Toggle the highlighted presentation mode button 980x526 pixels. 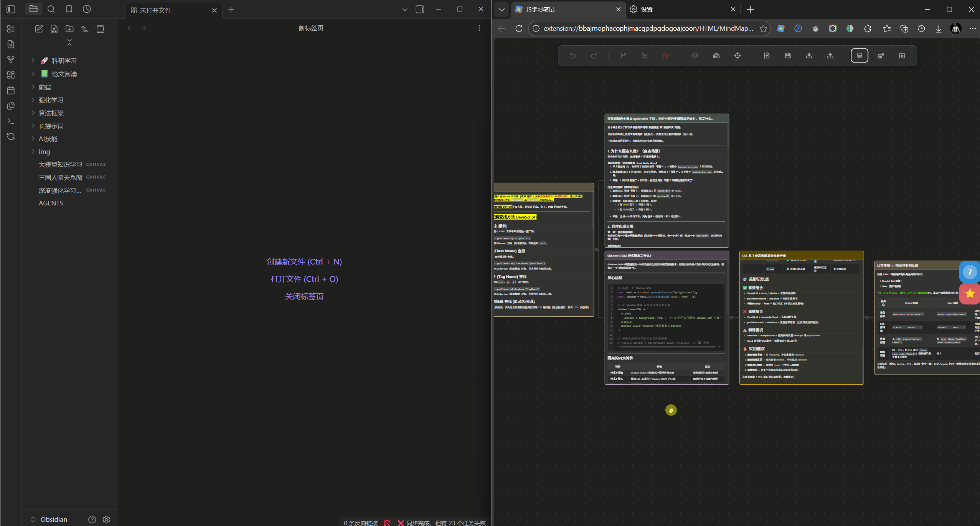[859, 56]
